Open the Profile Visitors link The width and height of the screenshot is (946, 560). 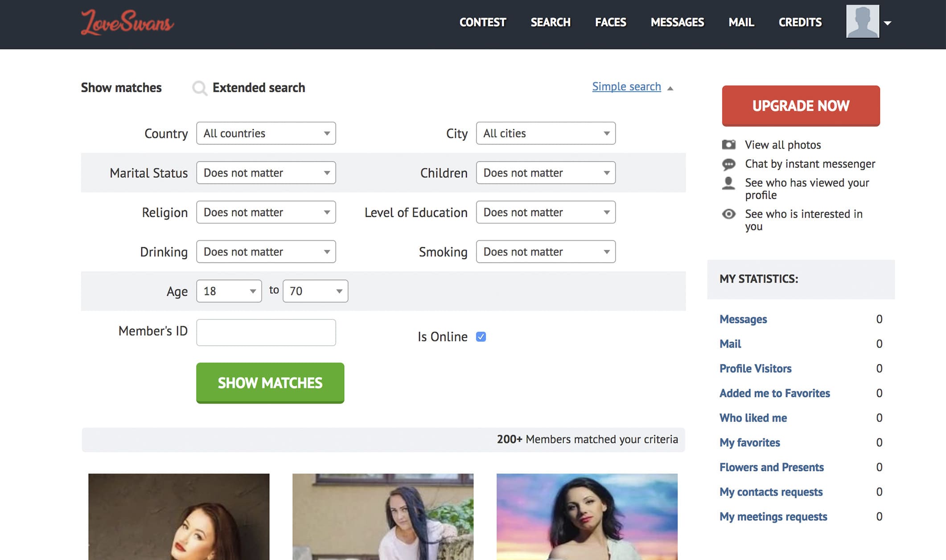755,368
